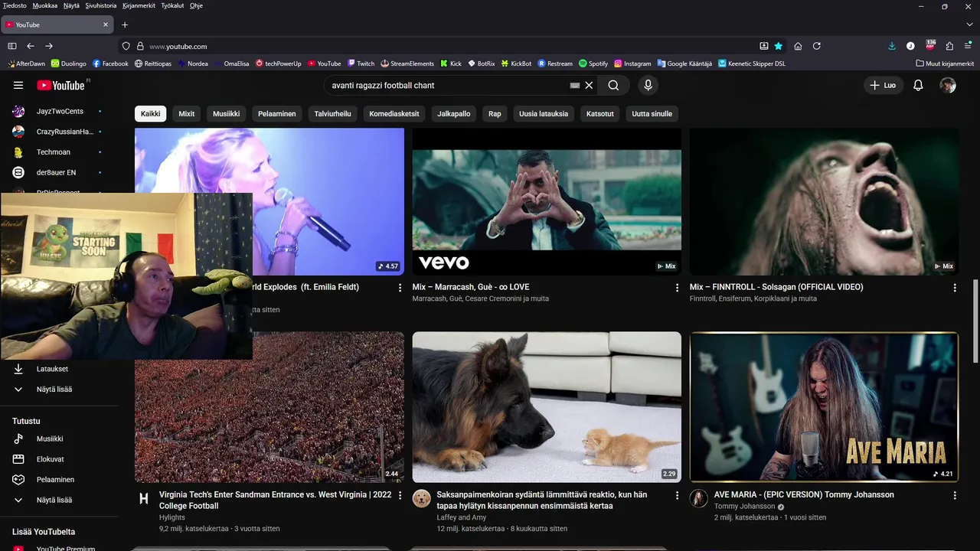
Task: Open Muut kirjanmerkit bookmarks folder
Action: 945,64
